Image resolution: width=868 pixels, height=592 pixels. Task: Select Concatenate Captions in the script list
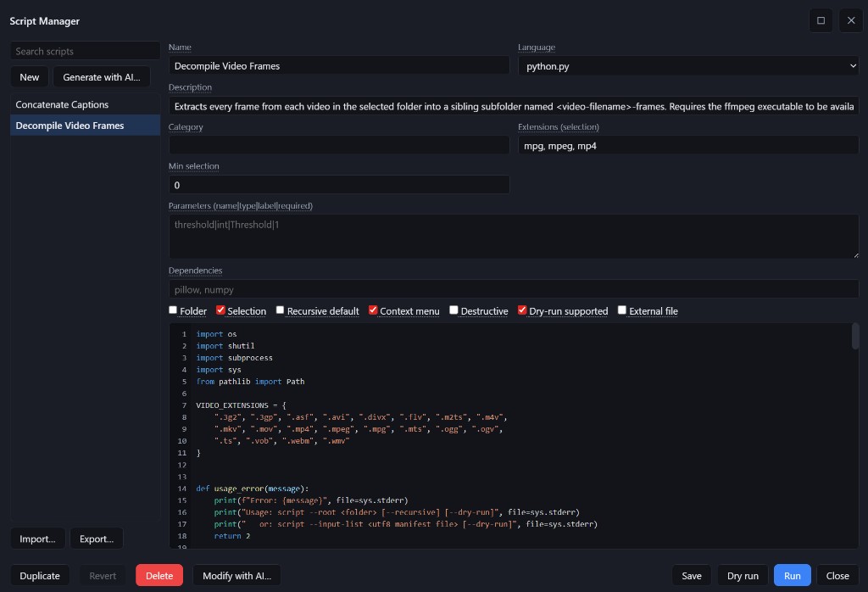[86, 104]
